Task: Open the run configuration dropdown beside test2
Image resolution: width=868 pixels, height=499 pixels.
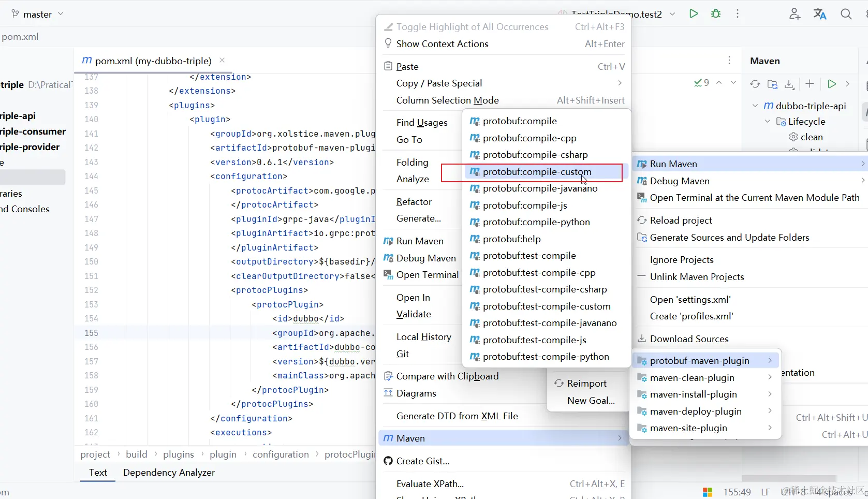Action: pyautogui.click(x=672, y=14)
